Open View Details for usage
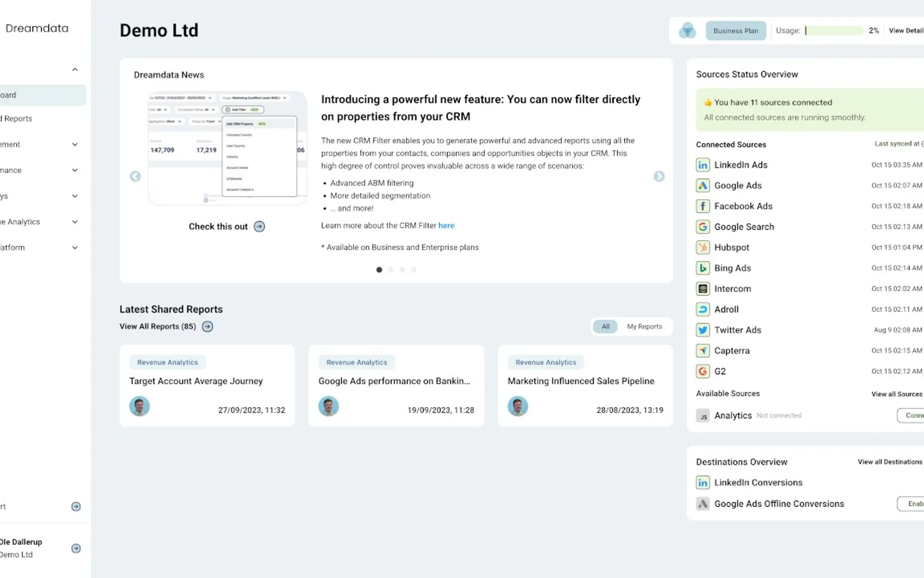This screenshot has height=578, width=924. click(906, 31)
